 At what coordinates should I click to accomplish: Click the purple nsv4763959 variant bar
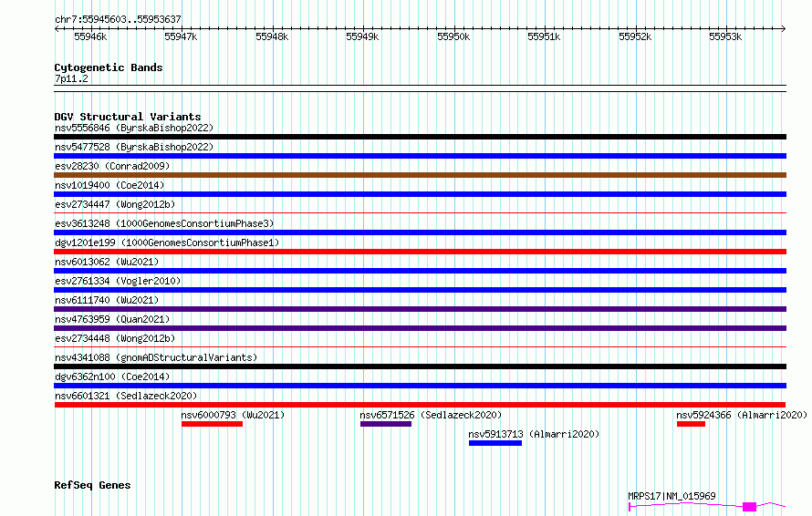click(420, 328)
